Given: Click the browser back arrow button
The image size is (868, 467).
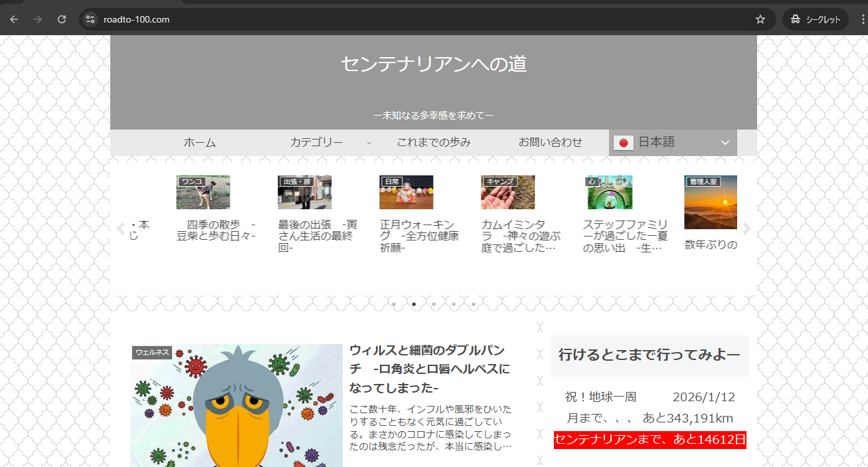Looking at the screenshot, I should (x=14, y=19).
